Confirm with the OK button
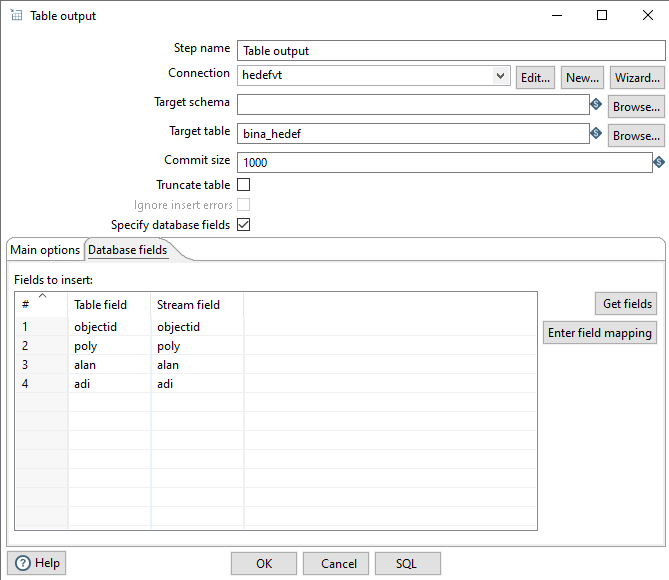669x580 pixels. (264, 564)
